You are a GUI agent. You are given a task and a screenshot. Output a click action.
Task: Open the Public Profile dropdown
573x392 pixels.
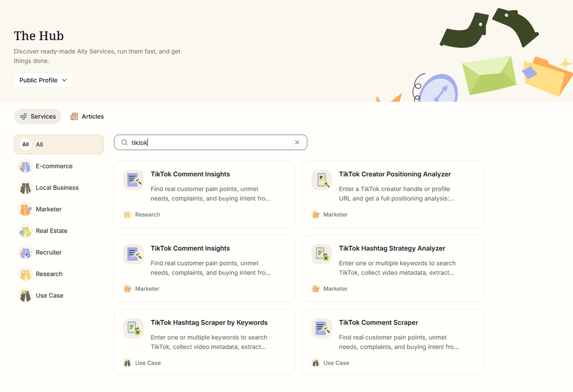click(43, 80)
